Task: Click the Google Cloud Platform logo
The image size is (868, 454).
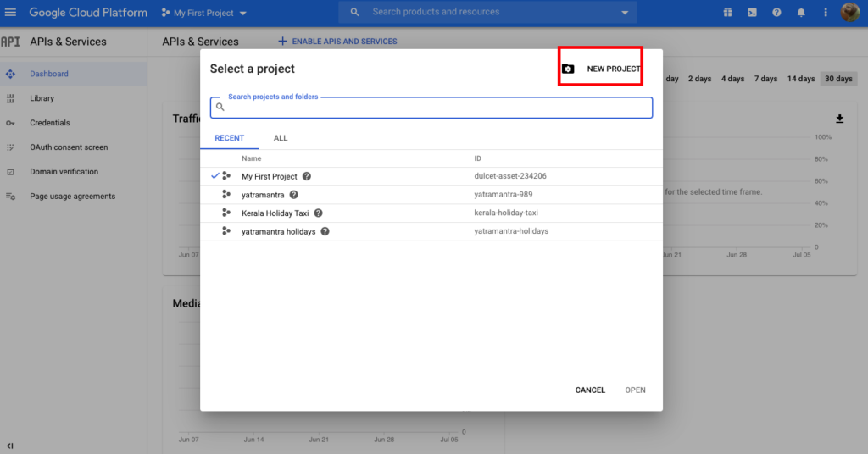Action: (x=88, y=12)
